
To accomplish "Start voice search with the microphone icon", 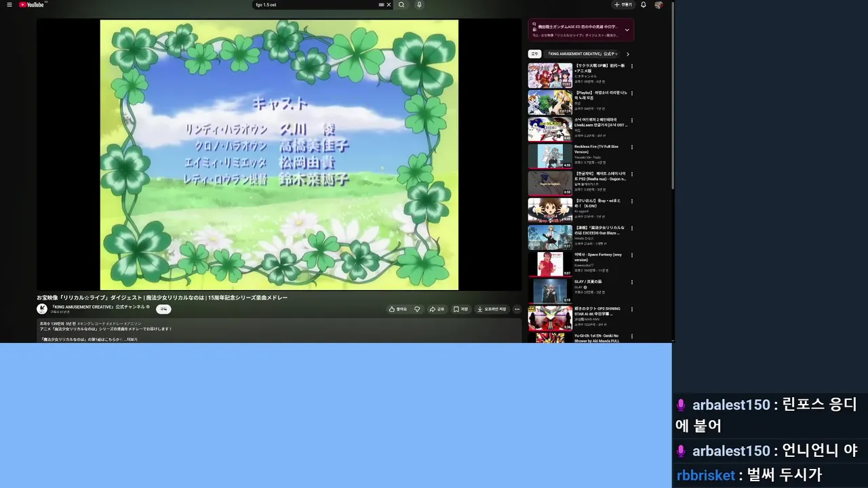I will pyautogui.click(x=419, y=5).
